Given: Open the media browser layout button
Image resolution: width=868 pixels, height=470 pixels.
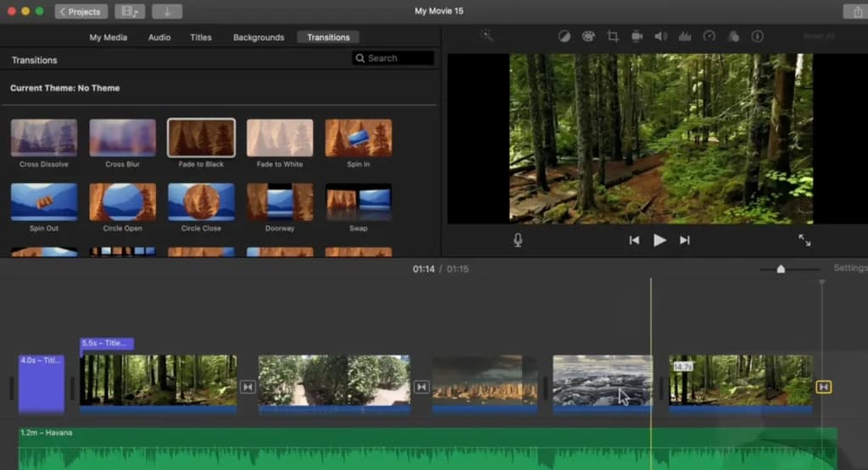Looking at the screenshot, I should (130, 12).
